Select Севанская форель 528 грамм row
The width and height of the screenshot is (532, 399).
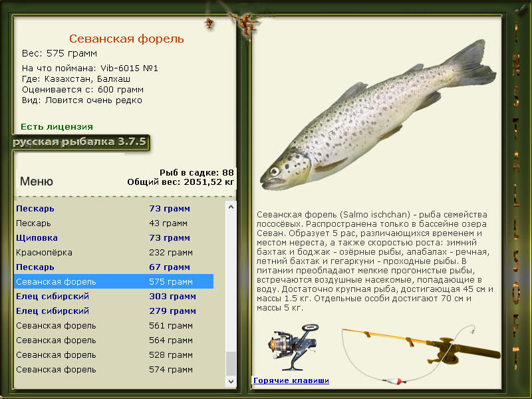point(114,354)
